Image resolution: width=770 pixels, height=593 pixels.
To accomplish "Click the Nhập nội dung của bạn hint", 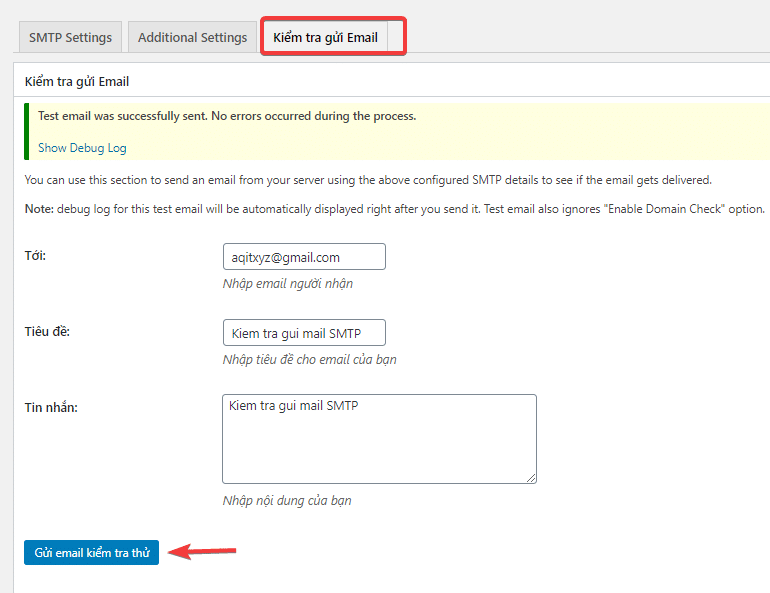I will (x=287, y=500).
